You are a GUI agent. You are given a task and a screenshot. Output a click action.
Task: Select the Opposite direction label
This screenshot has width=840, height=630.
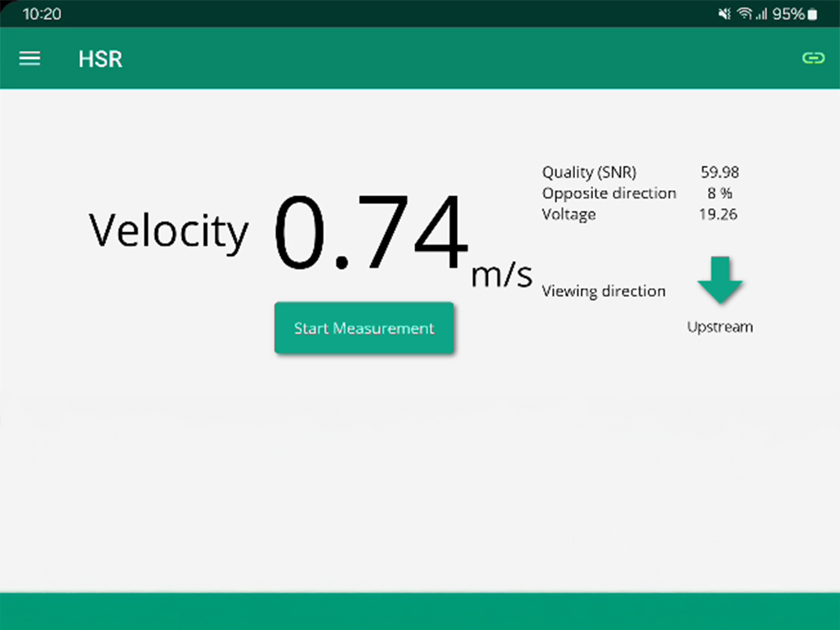(609, 194)
